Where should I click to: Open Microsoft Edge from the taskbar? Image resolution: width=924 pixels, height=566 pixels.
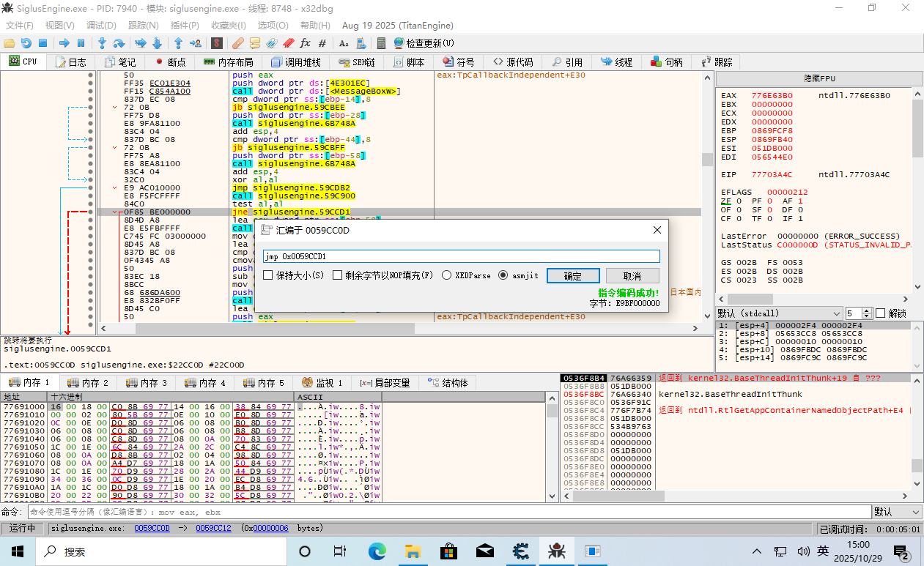tap(377, 551)
